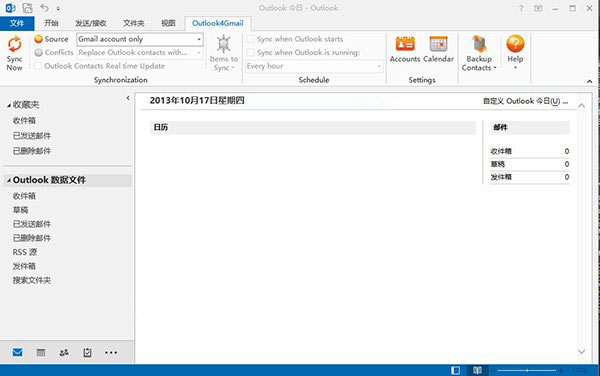600x376 pixels.
Task: Open 发件箱 link in 邮件 summary
Action: click(x=501, y=177)
